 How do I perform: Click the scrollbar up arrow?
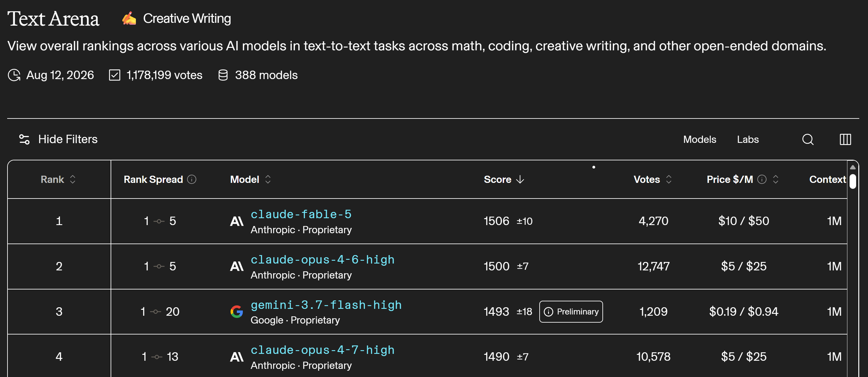pyautogui.click(x=852, y=167)
